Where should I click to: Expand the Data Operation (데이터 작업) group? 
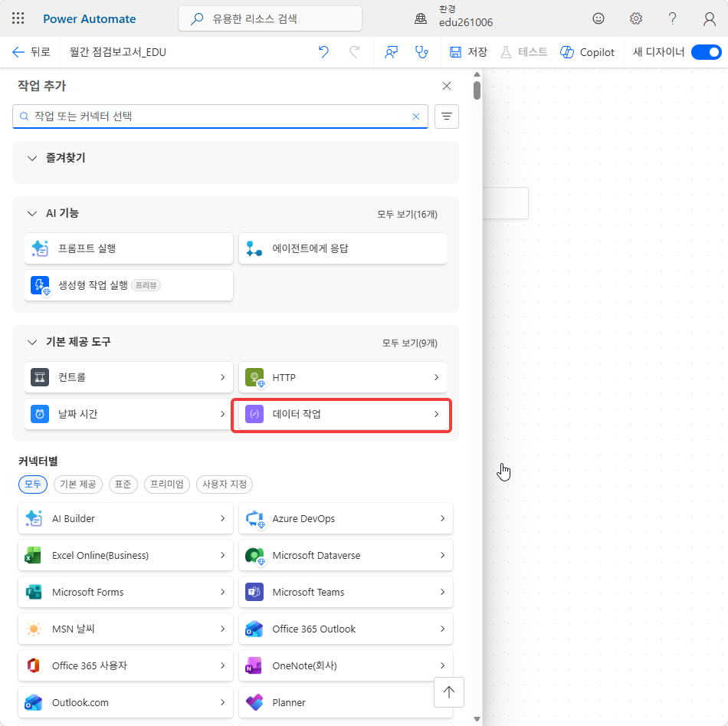pyautogui.click(x=343, y=414)
